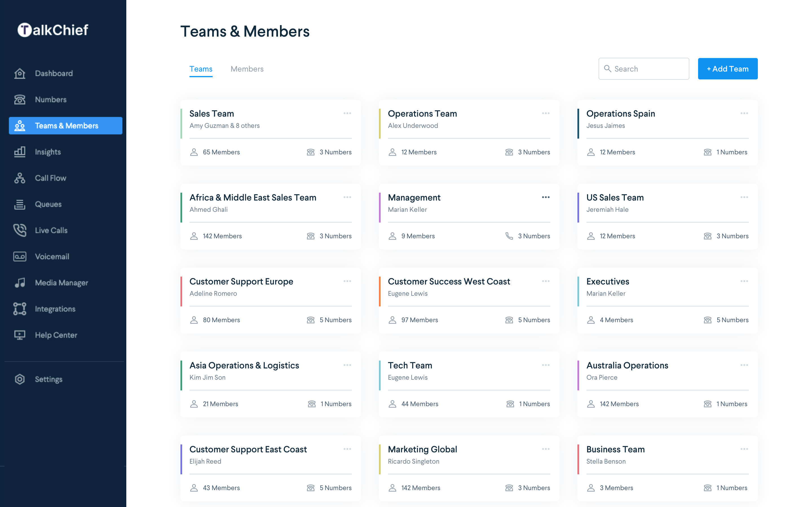Image resolution: width=812 pixels, height=507 pixels.
Task: Open more options for Operations Spain
Action: point(744,113)
